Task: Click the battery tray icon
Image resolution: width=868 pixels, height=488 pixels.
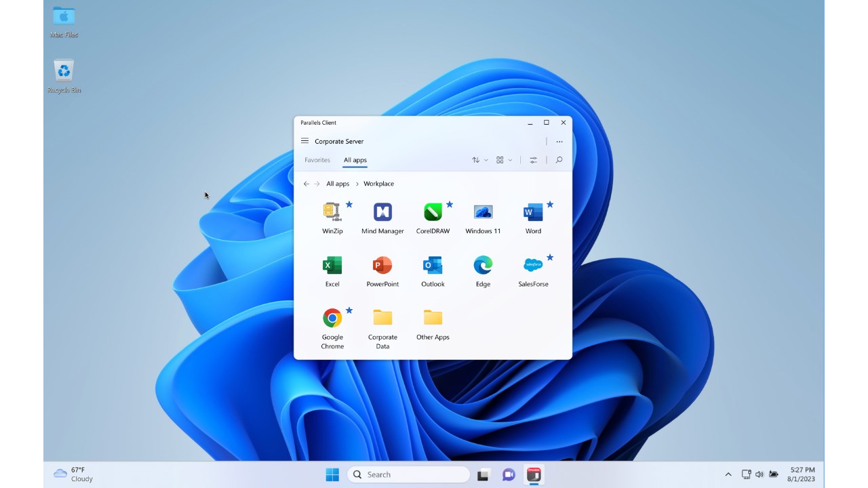Action: [774, 474]
